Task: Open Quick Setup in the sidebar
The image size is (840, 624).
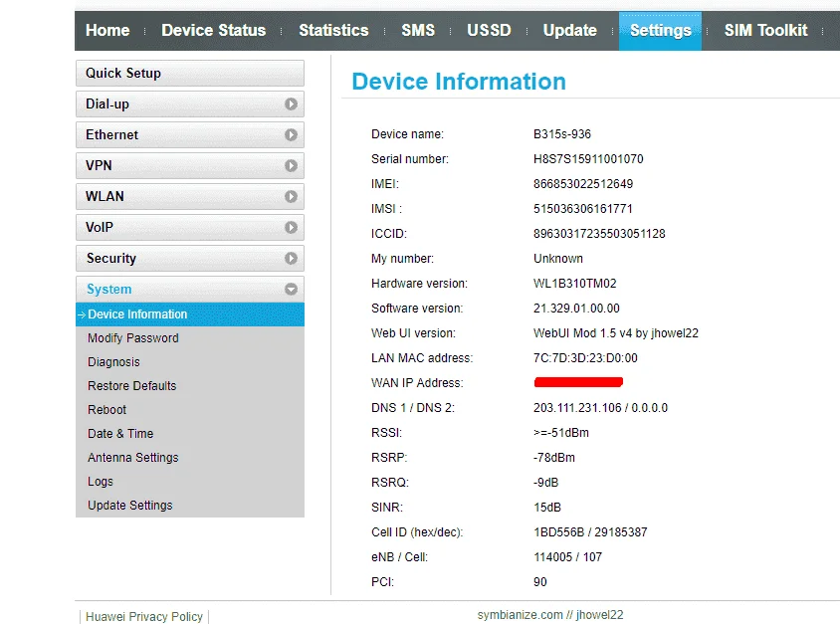Action: point(190,73)
